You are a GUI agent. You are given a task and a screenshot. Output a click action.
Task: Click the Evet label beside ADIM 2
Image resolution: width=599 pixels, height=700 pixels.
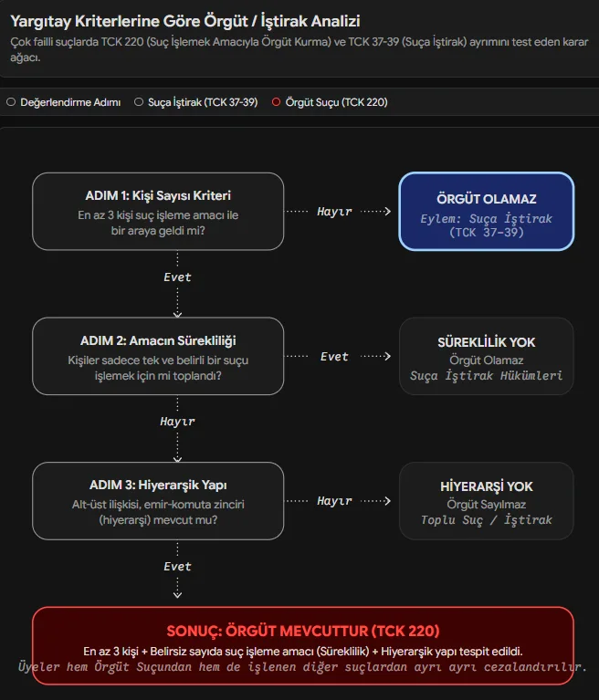[334, 357]
